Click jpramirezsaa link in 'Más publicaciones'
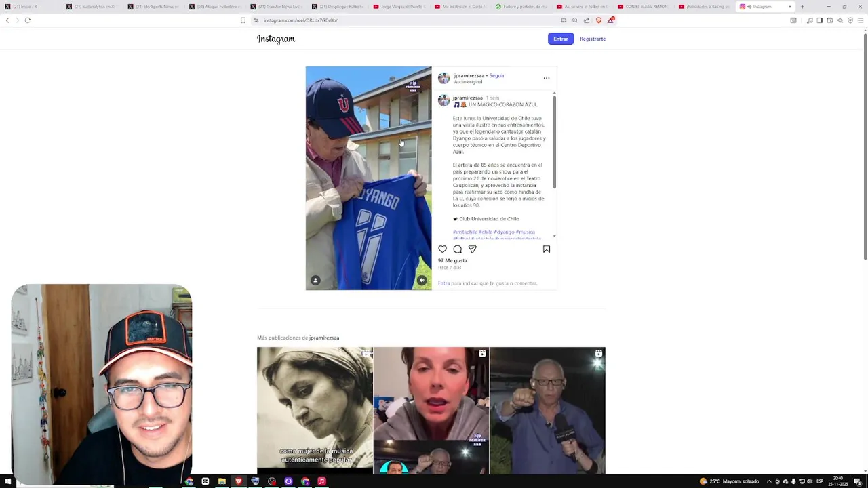868x488 pixels. pyautogui.click(x=324, y=338)
